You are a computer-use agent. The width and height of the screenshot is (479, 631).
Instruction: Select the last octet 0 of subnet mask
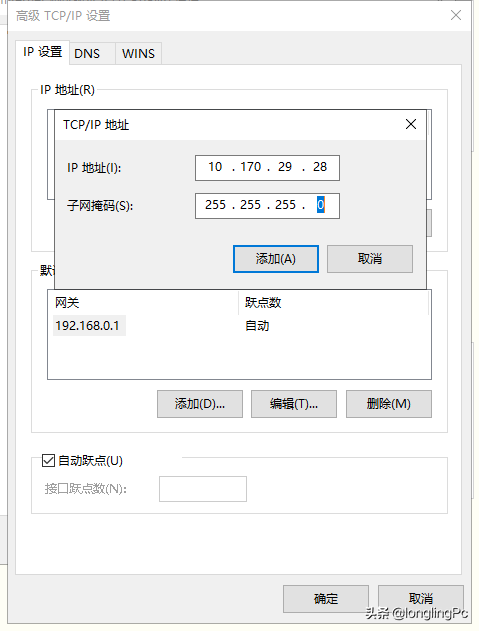[x=320, y=205]
